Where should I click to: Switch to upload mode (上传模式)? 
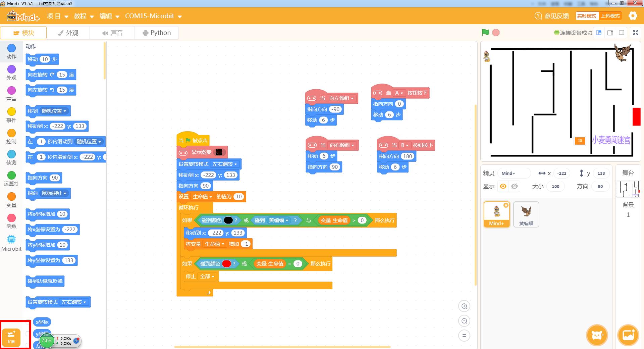tap(610, 16)
